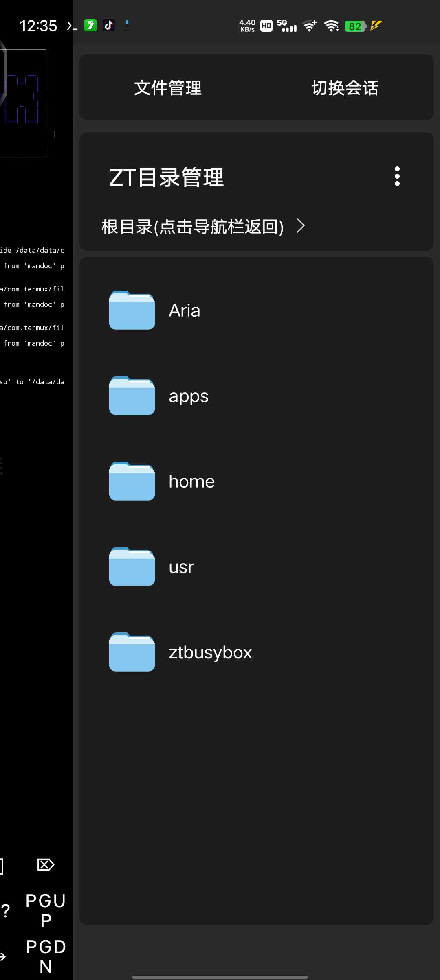
Task: Tap the 根目录 navigation bar text
Action: coord(192,227)
